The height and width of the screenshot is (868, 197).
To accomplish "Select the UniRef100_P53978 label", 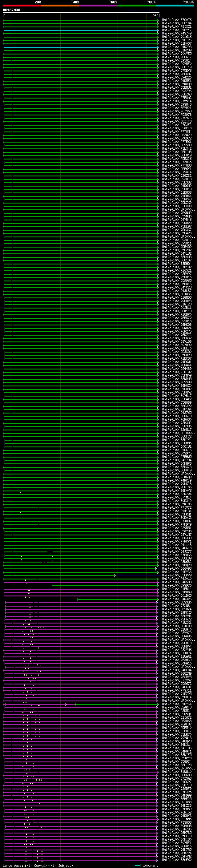I will coord(176,115).
